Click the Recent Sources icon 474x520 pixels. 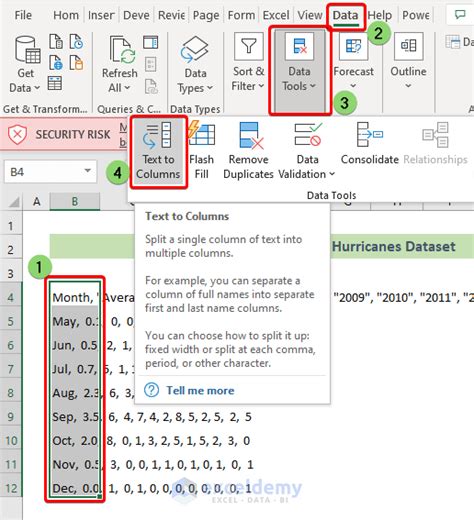click(76, 41)
